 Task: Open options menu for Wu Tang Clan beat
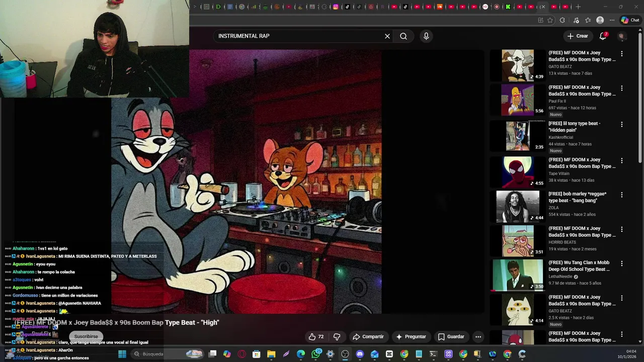click(x=622, y=263)
